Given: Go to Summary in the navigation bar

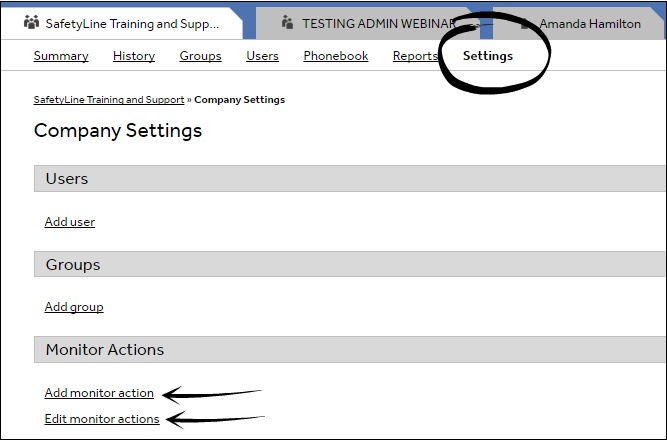Looking at the screenshot, I should coord(61,56).
